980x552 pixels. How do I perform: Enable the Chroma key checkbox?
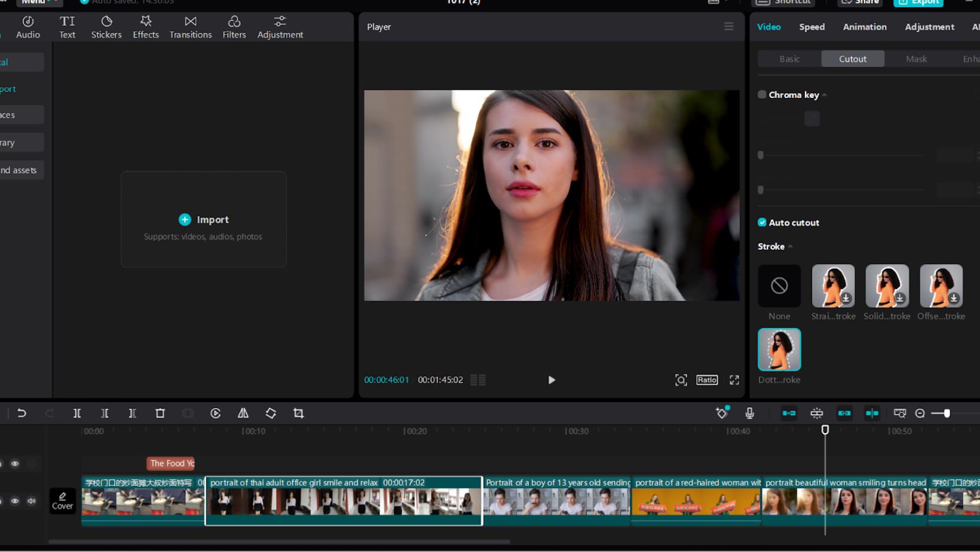point(762,94)
